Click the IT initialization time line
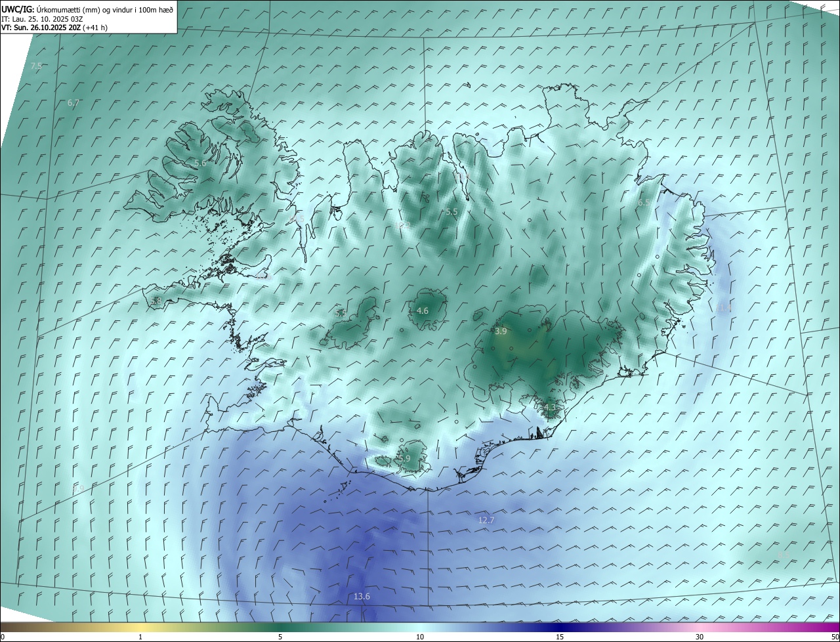The image size is (840, 642). point(42,18)
